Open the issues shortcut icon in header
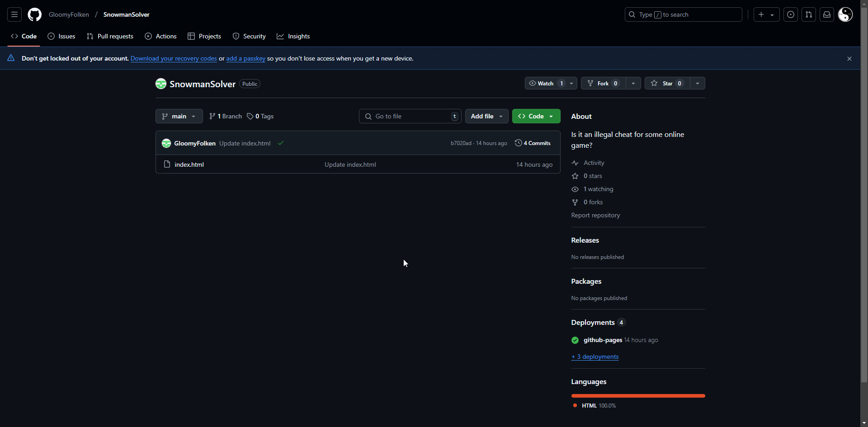 tap(791, 14)
